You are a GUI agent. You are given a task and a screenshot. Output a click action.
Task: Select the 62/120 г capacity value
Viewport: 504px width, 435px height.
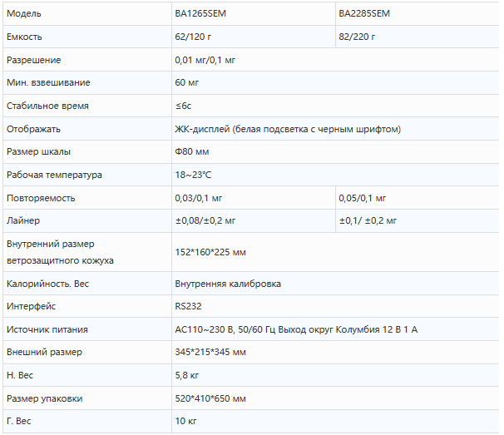coord(194,37)
